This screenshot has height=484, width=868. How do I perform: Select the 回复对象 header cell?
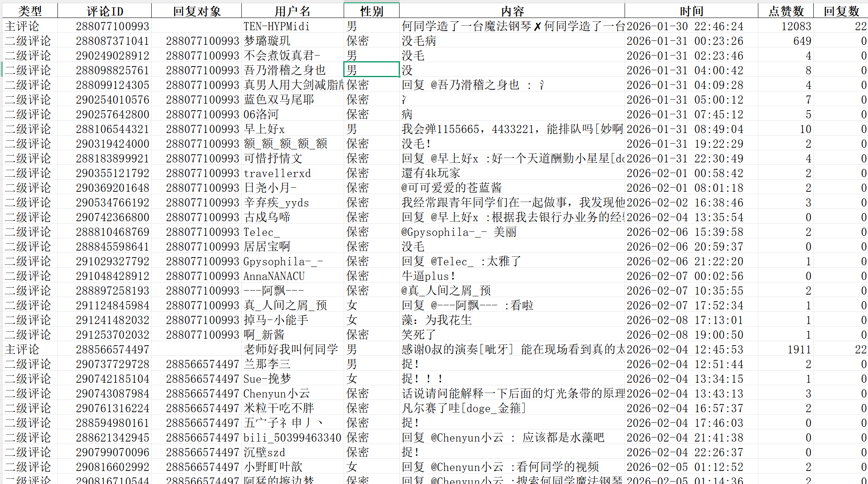[197, 11]
